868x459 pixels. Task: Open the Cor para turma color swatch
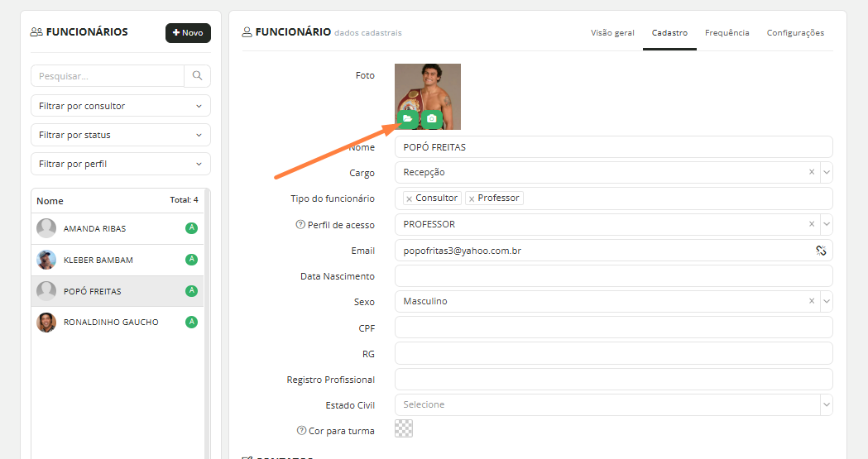404,428
